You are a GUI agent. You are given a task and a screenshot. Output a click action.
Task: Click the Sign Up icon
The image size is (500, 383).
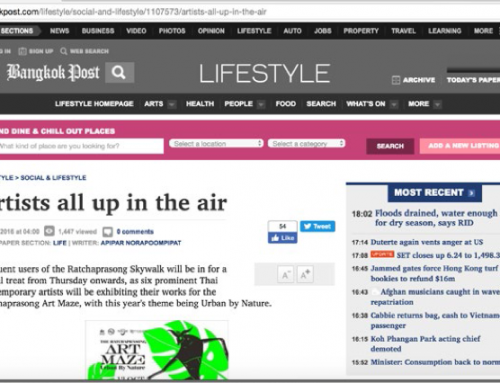tap(22, 51)
